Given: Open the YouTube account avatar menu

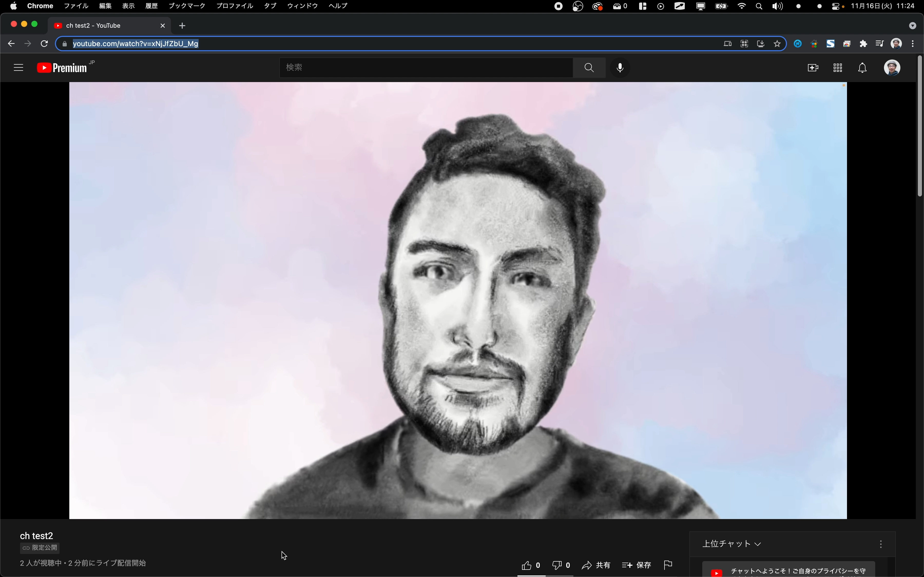Looking at the screenshot, I should pos(892,68).
